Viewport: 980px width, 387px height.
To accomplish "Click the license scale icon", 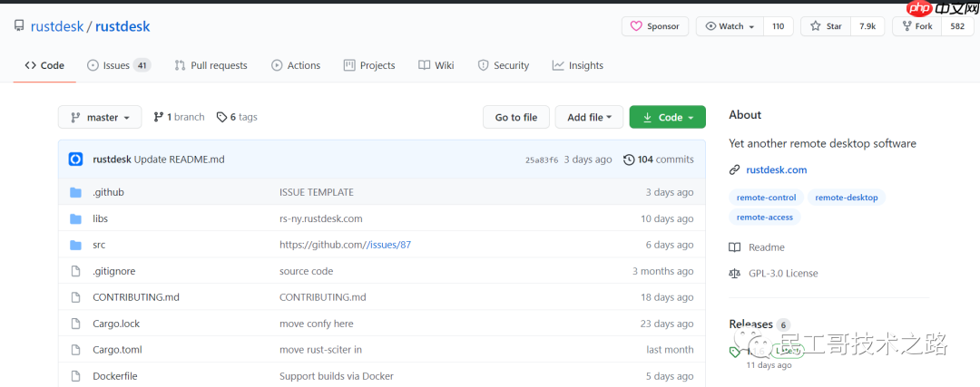I will click(x=734, y=274).
